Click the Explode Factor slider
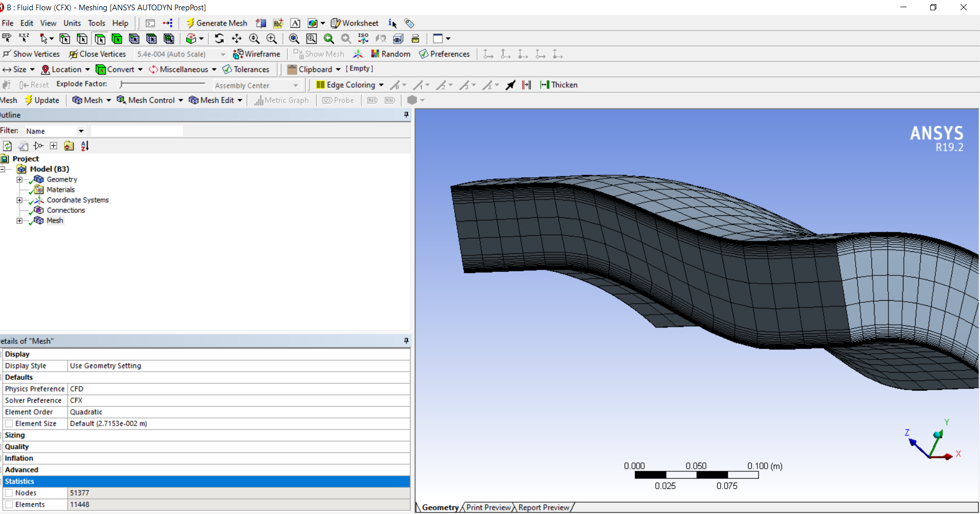Image resolution: width=980 pixels, height=514 pixels. coord(121,84)
